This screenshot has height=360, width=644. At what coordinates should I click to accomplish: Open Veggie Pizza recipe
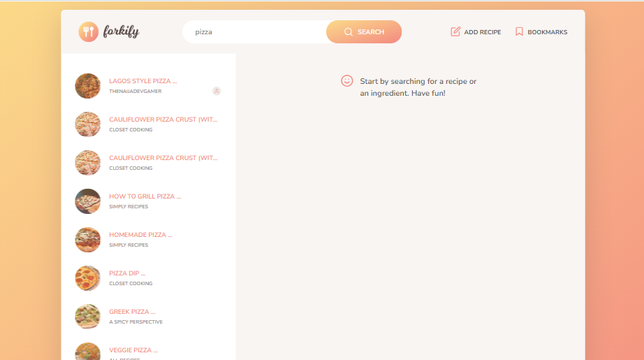[148, 350]
